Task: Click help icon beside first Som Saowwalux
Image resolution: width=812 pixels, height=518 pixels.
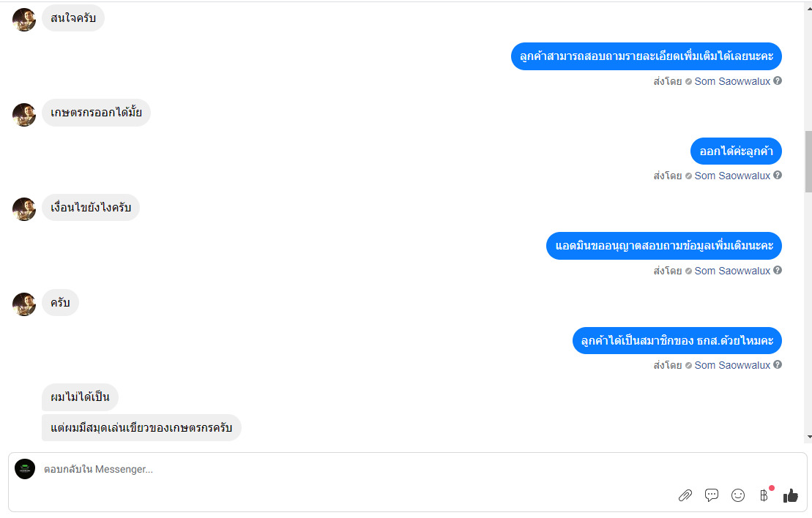Action: pyautogui.click(x=778, y=80)
